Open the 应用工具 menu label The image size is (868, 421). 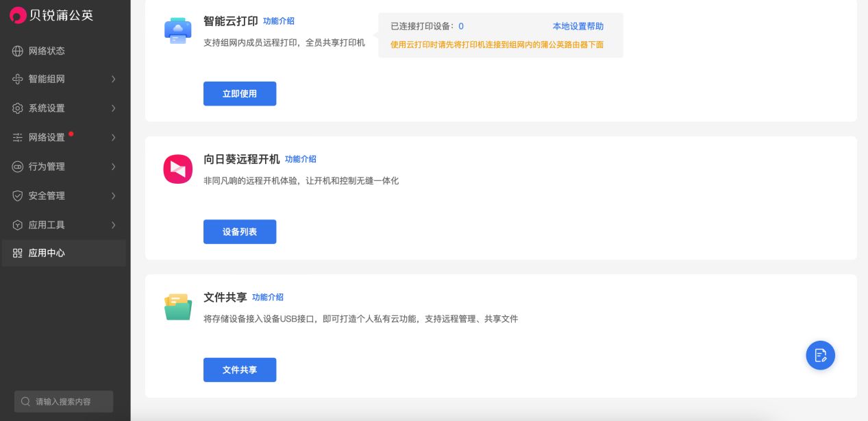click(47, 225)
